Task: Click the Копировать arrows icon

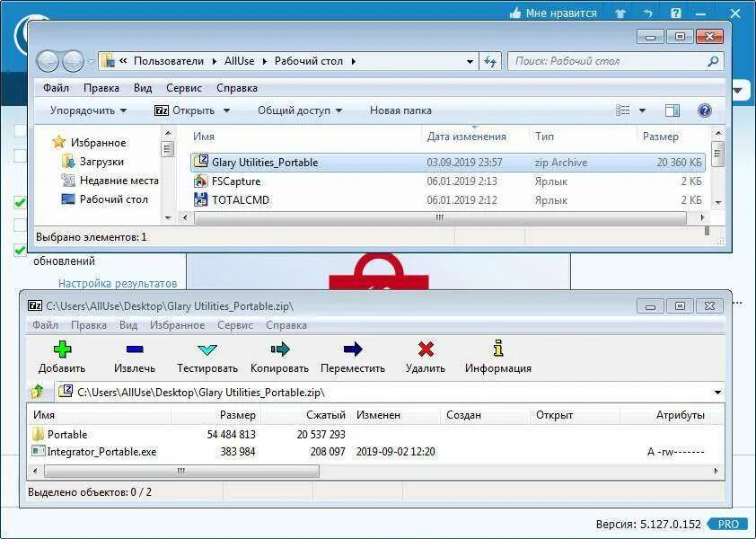Action: [279, 349]
